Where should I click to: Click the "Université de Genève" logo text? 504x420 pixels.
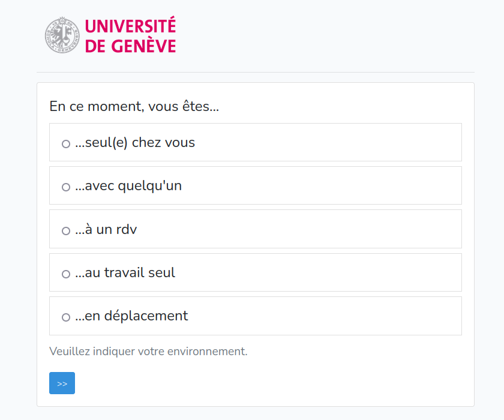click(130, 36)
